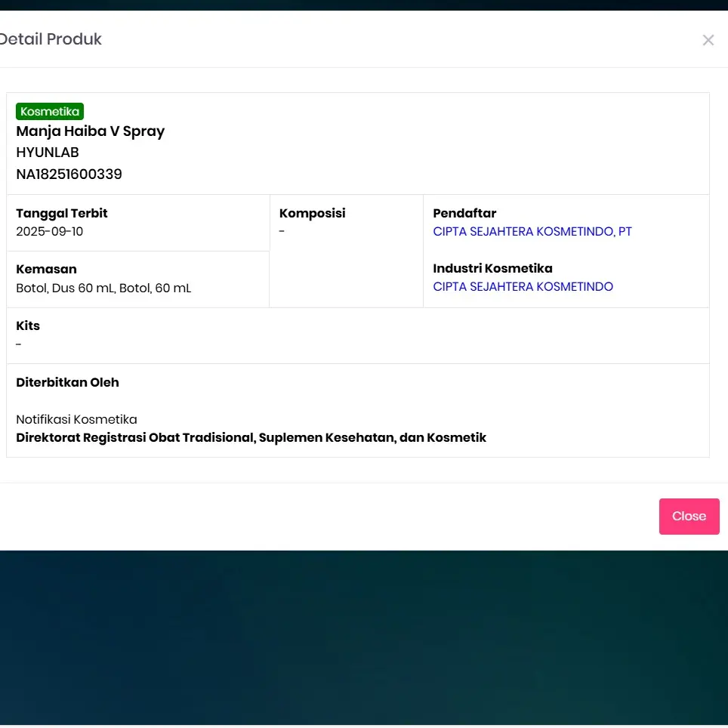728x728 pixels.
Task: Click the Notifikasi Kosmetika text
Action: coord(76,420)
